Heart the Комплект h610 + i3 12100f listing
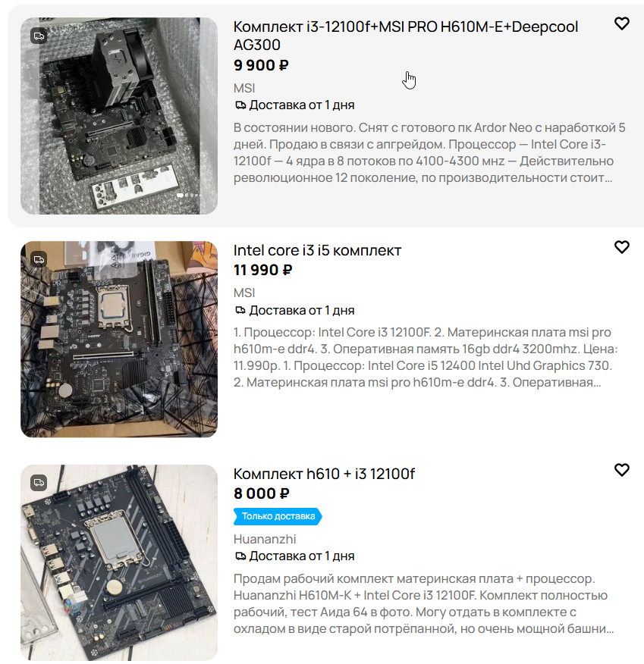Viewport: 644px width, 664px height. click(621, 470)
